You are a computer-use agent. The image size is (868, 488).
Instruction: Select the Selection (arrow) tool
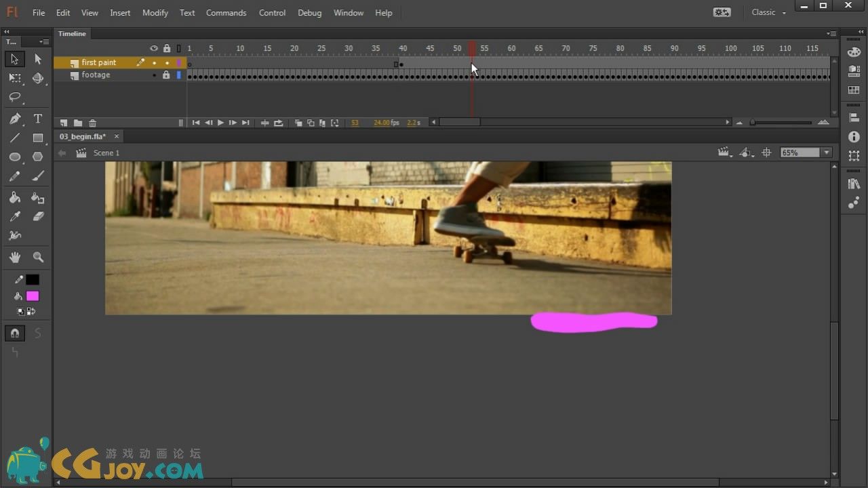[14, 59]
